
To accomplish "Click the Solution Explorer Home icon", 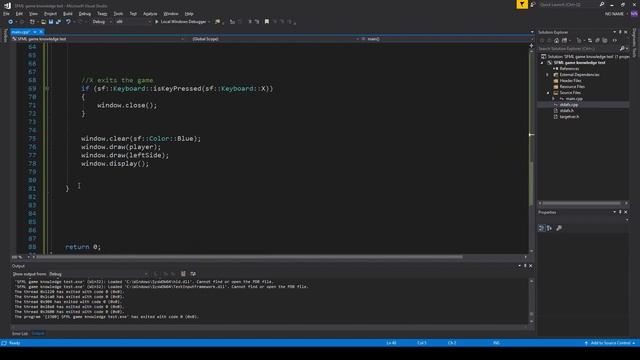I will 557,40.
